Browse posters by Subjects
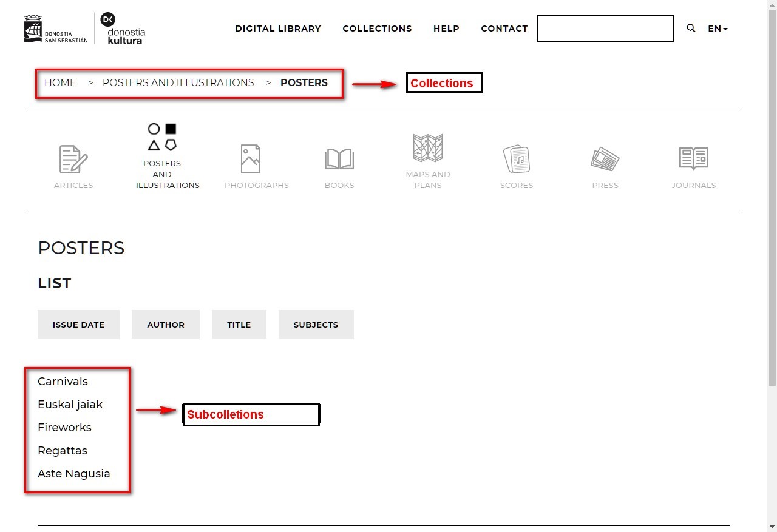777x532 pixels. pos(316,325)
